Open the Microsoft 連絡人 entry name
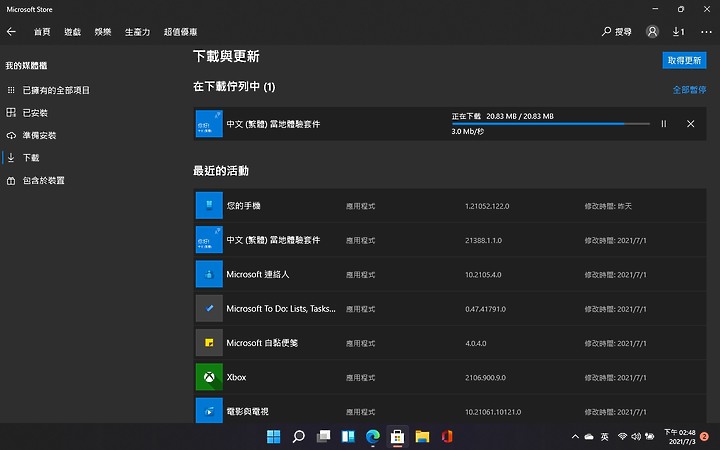Screen dimensions: 720x450 [258, 274]
